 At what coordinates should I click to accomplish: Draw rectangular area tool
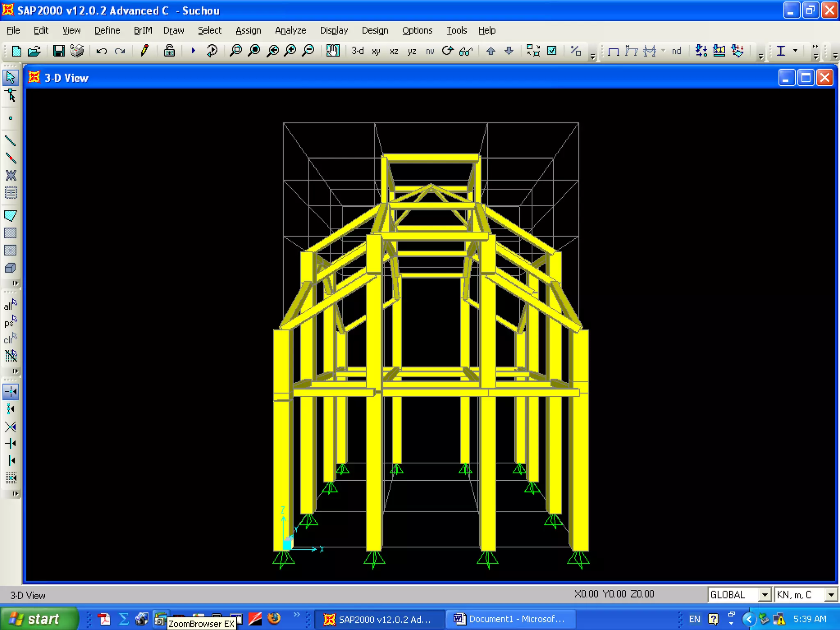click(11, 233)
